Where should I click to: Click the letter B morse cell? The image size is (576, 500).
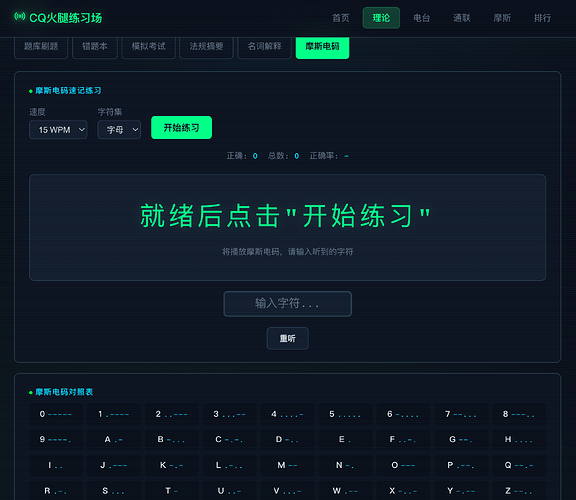pos(172,439)
